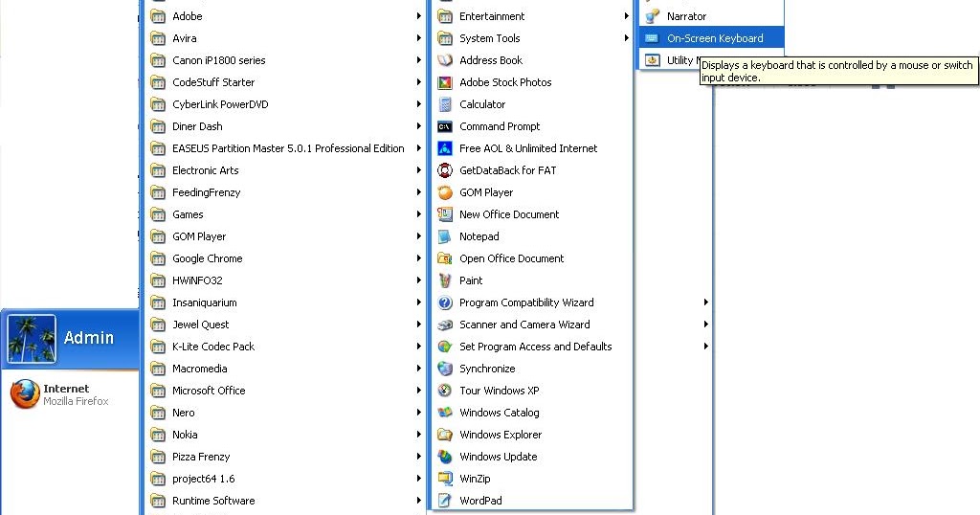Viewport: 980px width, 515px height.
Task: Click the Adobe Stock Photos icon
Action: coord(444,82)
